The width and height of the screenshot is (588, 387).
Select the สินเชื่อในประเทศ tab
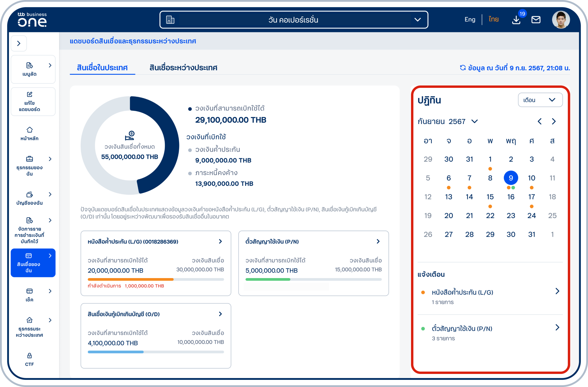tap(102, 68)
